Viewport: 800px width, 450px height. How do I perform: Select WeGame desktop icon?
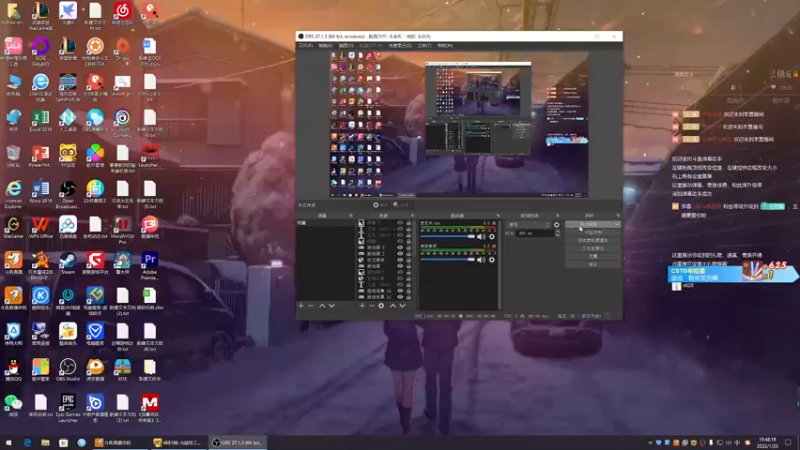pos(13,228)
